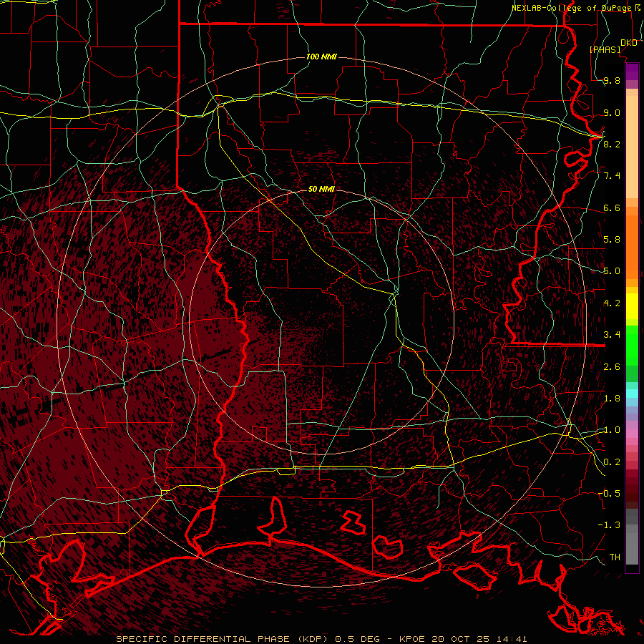Click the 3.4 scale value
Viewport: 644px width, 644px height.
pyautogui.click(x=612, y=335)
